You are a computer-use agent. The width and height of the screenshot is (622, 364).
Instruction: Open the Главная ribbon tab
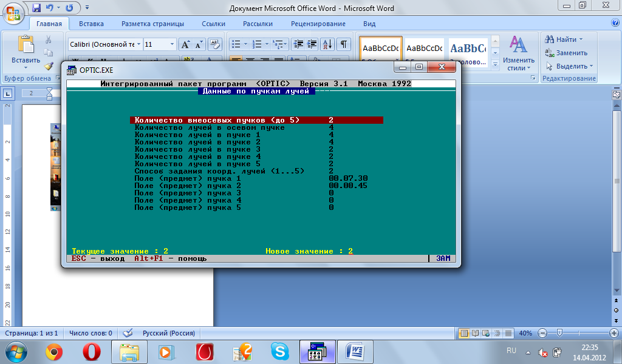point(49,24)
